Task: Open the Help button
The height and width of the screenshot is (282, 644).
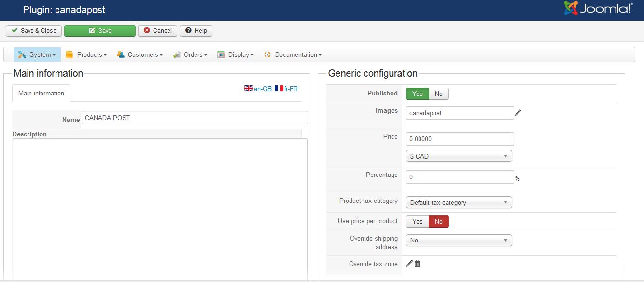Action: pos(196,31)
